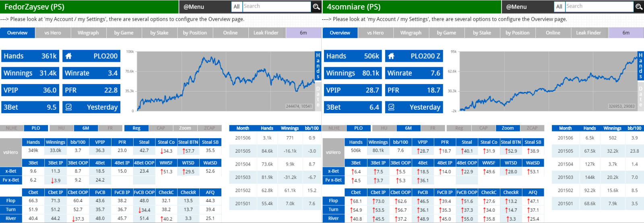Toggle Reg filter in FedorZaysev panel

pos(136,128)
